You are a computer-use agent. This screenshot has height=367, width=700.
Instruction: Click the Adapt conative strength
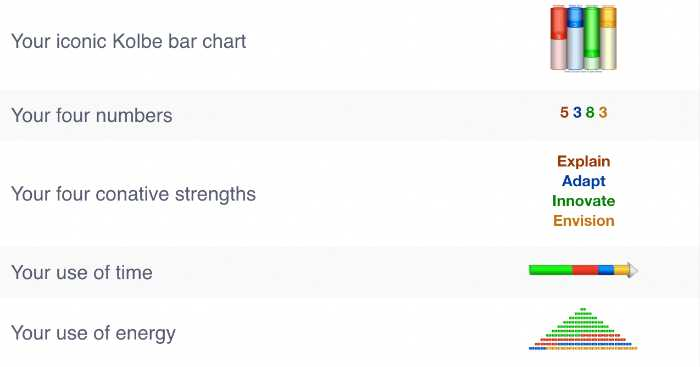coord(583,181)
